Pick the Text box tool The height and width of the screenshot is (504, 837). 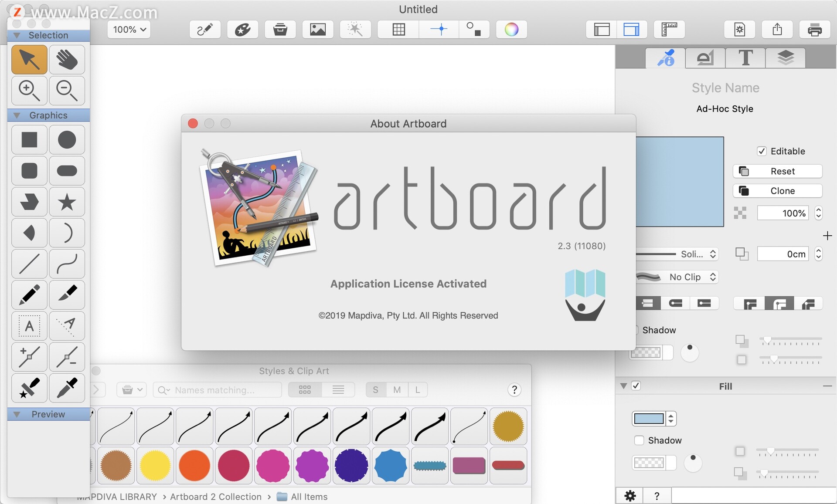tap(29, 326)
